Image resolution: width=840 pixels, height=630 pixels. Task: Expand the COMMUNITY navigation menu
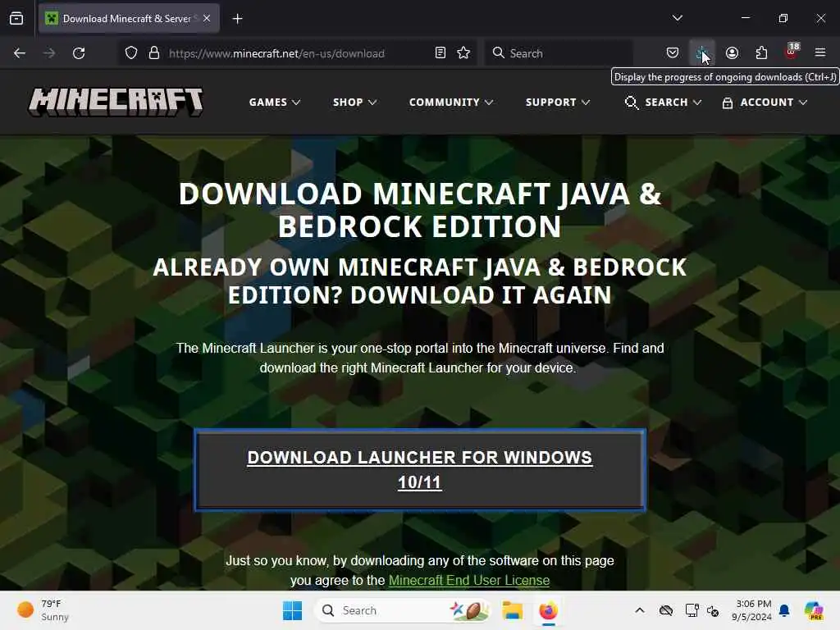click(451, 103)
